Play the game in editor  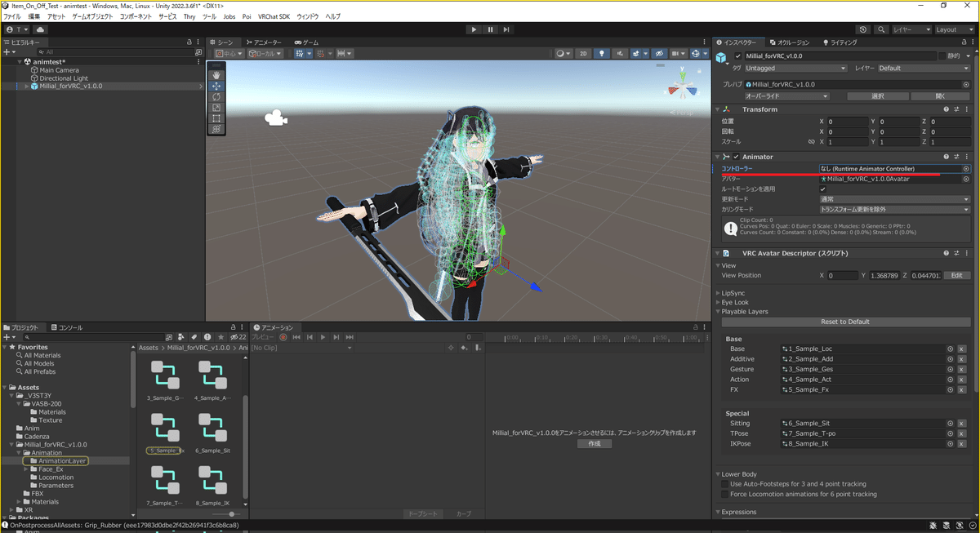474,29
